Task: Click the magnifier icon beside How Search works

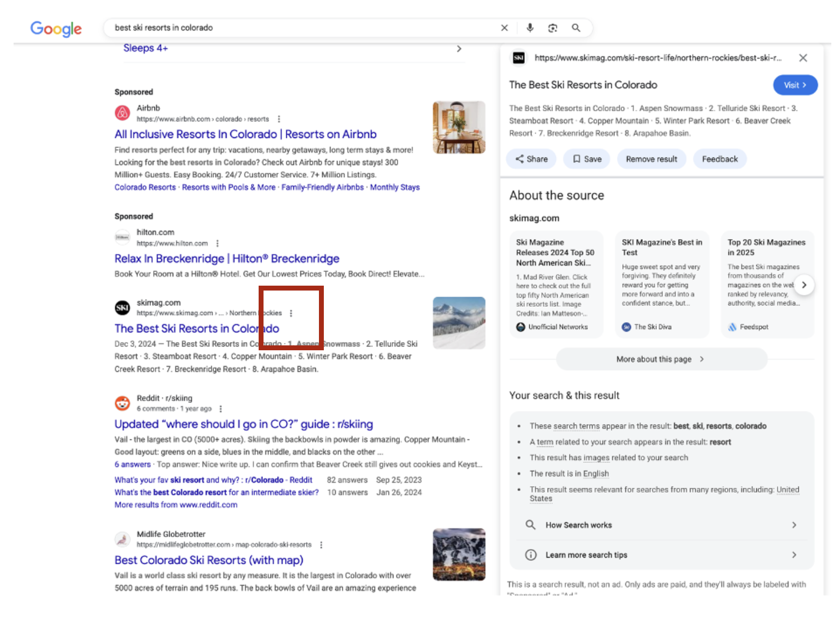Action: [531, 525]
